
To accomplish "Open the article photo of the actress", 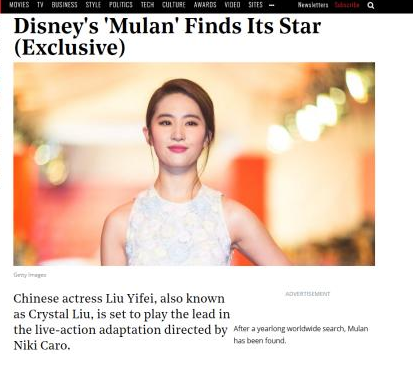I will [194, 164].
